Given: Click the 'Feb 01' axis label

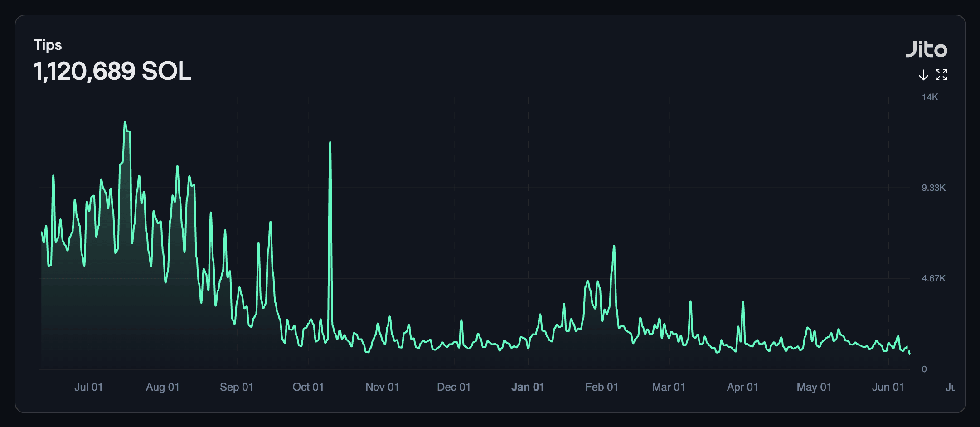Looking at the screenshot, I should [602, 387].
